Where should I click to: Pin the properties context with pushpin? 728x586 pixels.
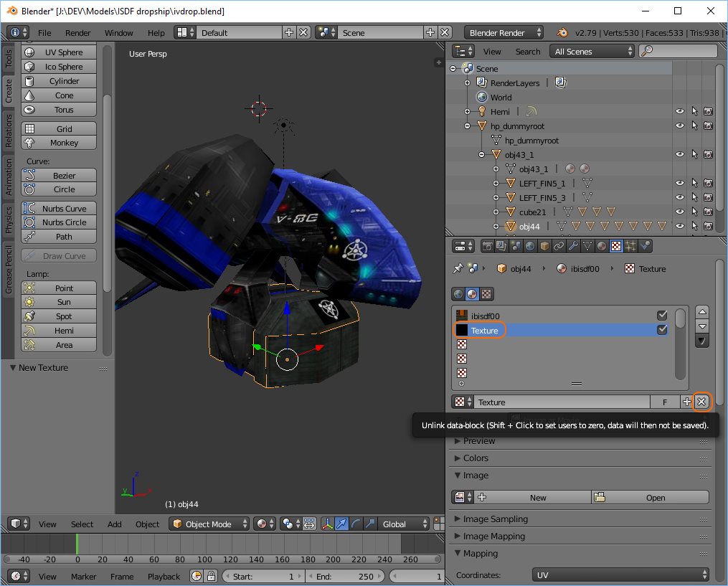458,268
